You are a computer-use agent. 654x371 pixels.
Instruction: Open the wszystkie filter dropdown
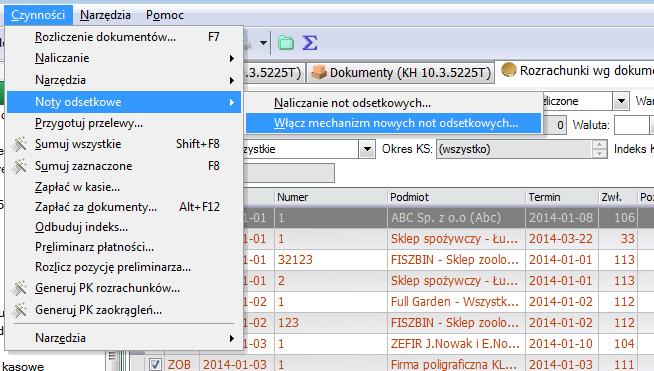[367, 149]
